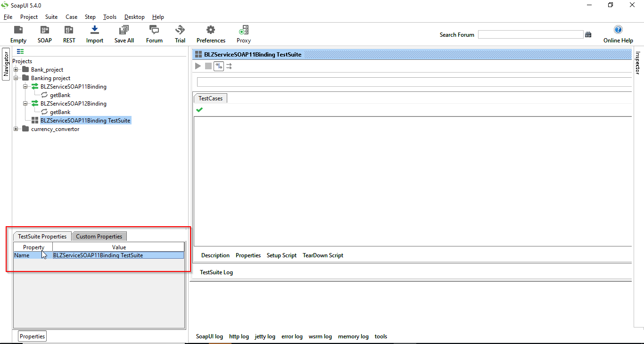Switch to the Custom Properties tab
The image size is (644, 344).
click(x=99, y=236)
